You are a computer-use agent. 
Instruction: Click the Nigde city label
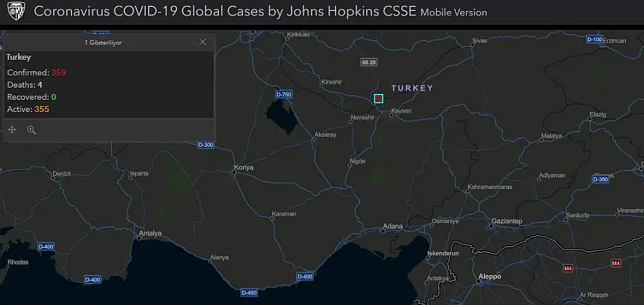[357, 161]
